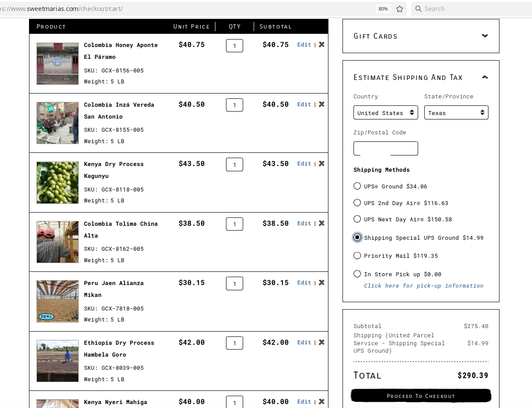Viewport: 532px width, 408px height.
Task: Delete Kenya Dry Process Kagunyu from cart
Action: pos(321,163)
